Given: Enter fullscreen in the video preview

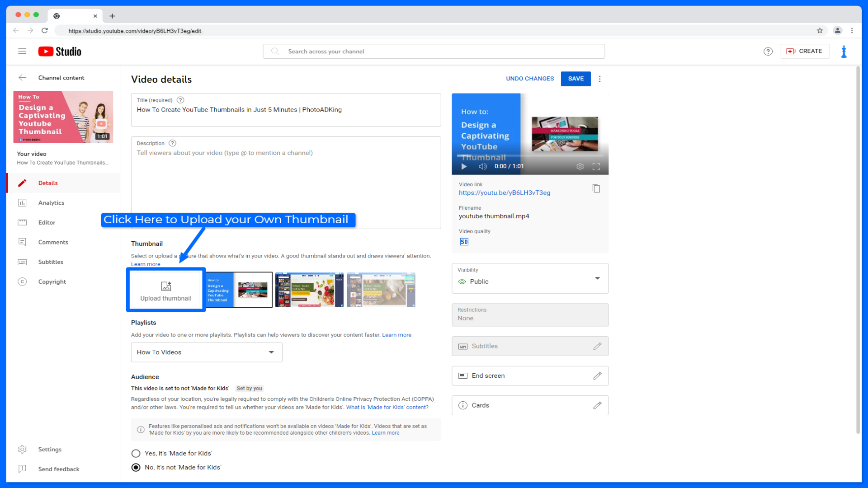Looking at the screenshot, I should click(596, 167).
